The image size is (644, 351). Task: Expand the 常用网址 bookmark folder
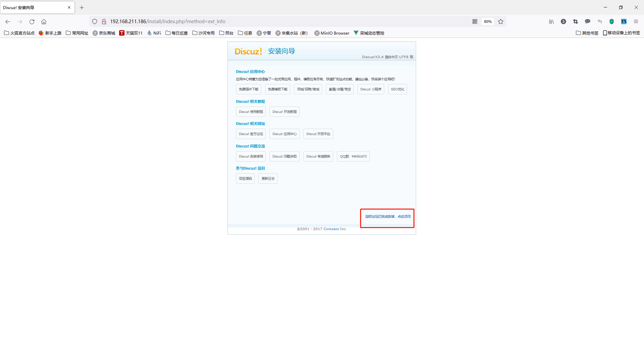pos(77,33)
